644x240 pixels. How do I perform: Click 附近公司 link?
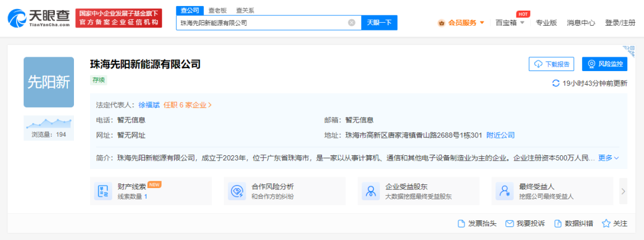click(500, 135)
